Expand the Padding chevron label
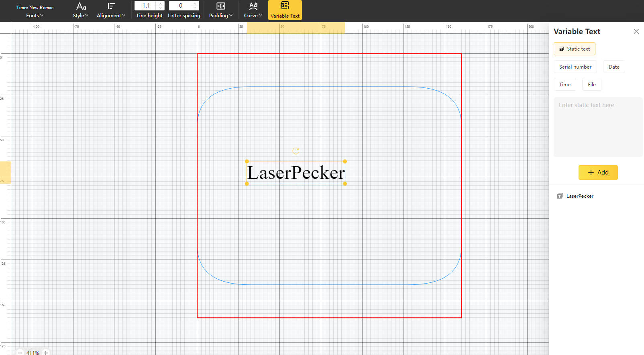Image resolution: width=644 pixels, height=355 pixels. coord(221,16)
